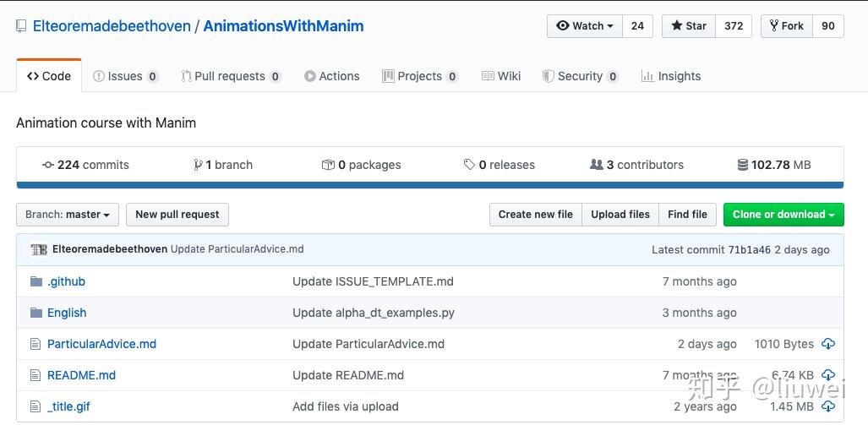Open the Insights tab
Image resolution: width=868 pixels, height=425 pixels.
coord(671,76)
